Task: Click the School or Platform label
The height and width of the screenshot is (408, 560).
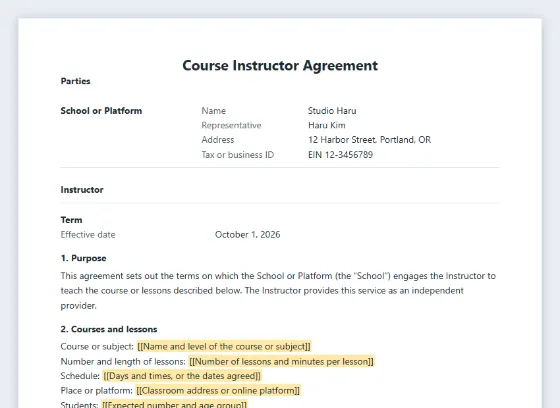Action: pyautogui.click(x=101, y=111)
